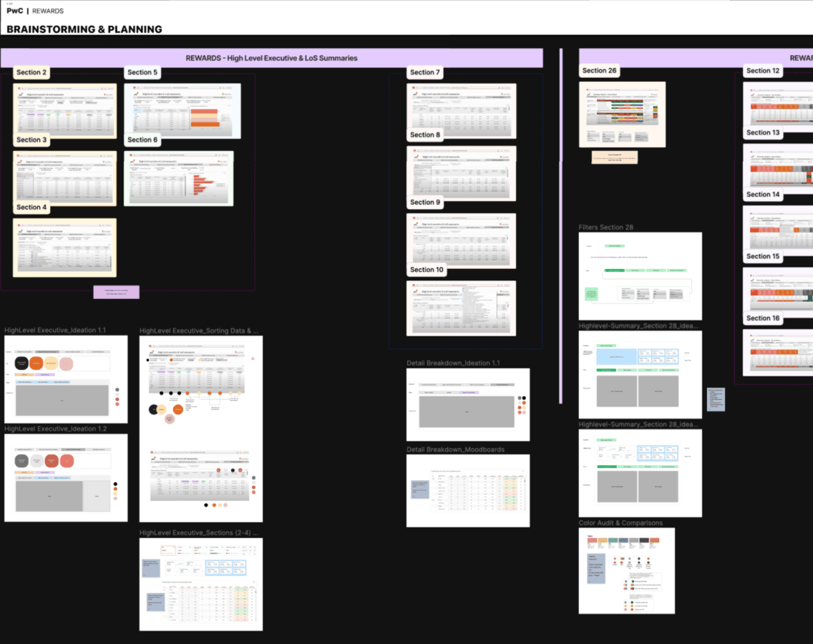Select the Section 10 label
Viewport: 813px width, 644px height.
[x=427, y=270]
